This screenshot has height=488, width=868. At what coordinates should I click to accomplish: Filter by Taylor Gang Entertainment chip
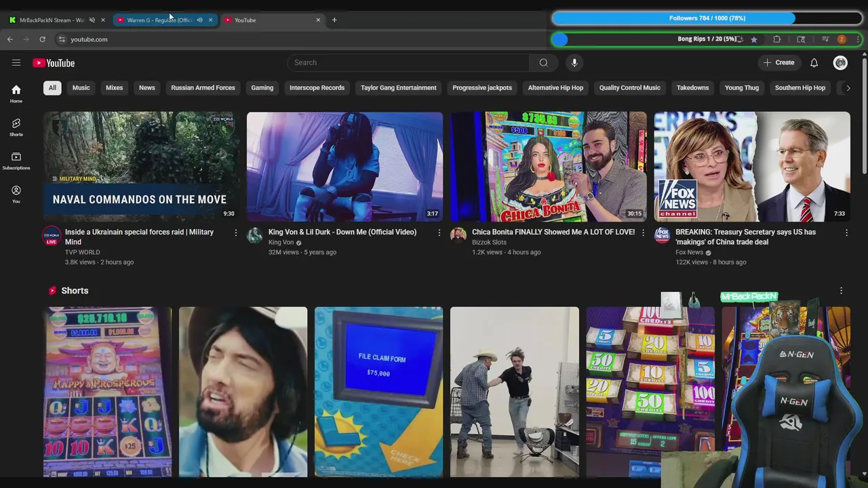tap(399, 87)
